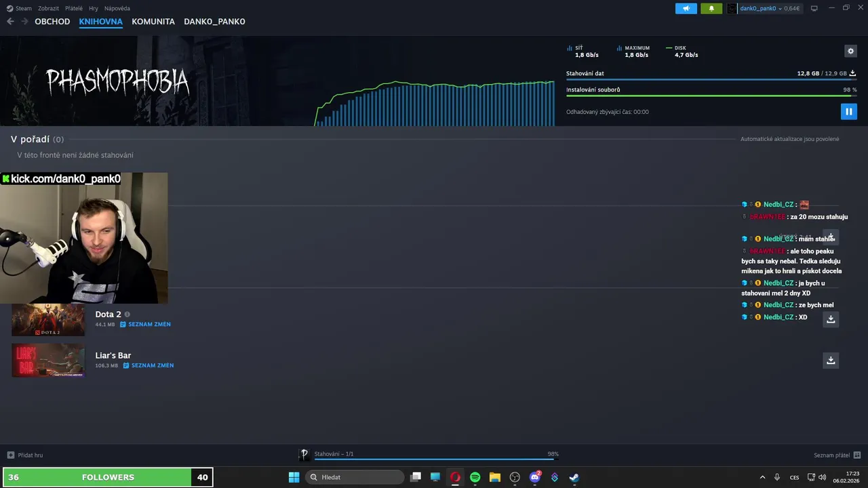Screen dimensions: 868x488
Task: Open Seznam přátel friends list
Action: click(x=837, y=455)
